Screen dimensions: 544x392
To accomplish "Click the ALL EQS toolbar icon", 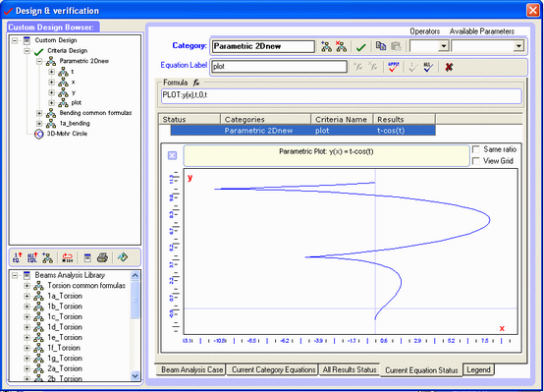I will (x=32, y=257).
